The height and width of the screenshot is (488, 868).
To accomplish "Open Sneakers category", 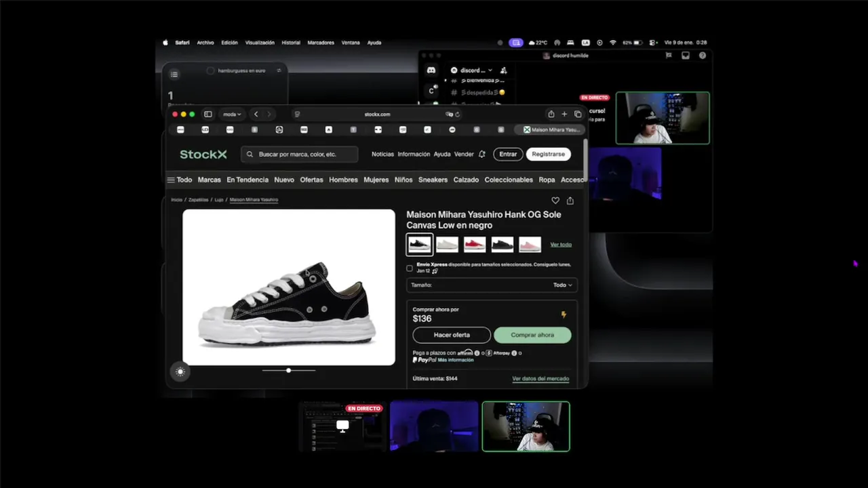I will 433,180.
